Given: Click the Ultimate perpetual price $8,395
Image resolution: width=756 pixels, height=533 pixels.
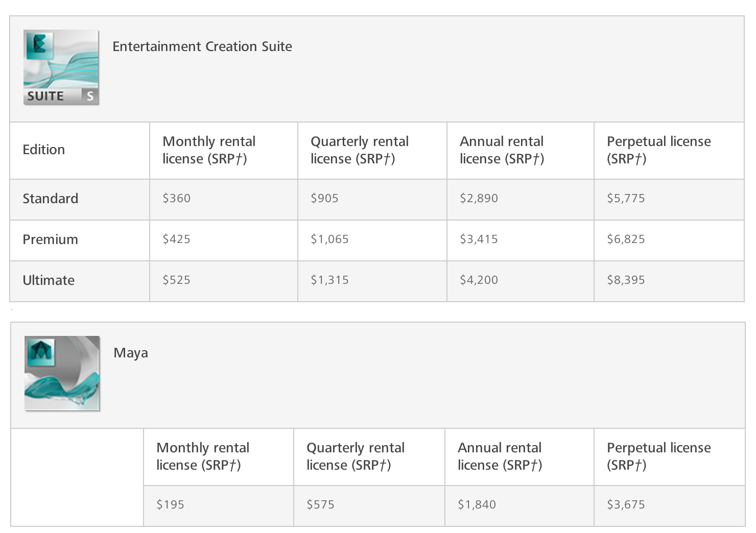Looking at the screenshot, I should tap(626, 280).
